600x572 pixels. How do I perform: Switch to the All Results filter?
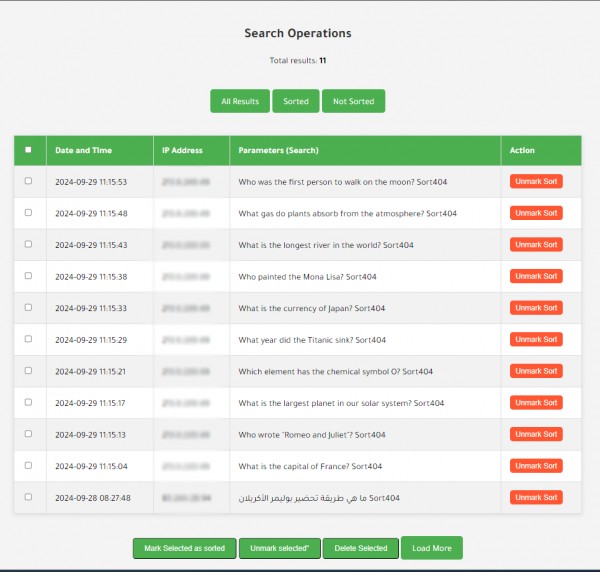coord(239,101)
